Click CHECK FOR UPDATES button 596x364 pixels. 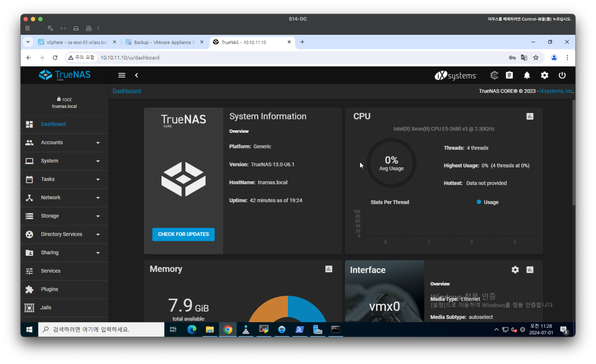(183, 234)
